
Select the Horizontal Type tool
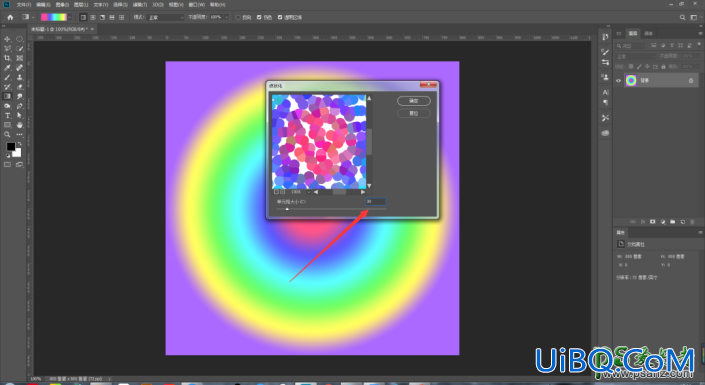[7, 116]
